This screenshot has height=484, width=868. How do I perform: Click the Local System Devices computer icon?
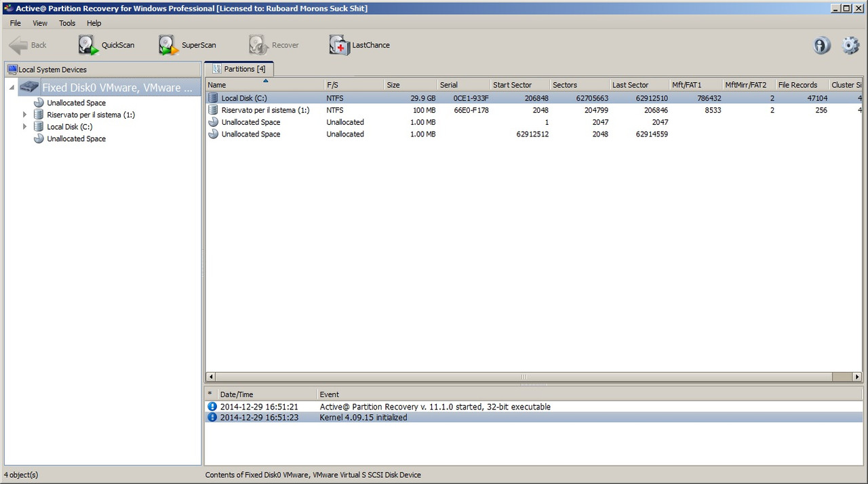click(12, 69)
